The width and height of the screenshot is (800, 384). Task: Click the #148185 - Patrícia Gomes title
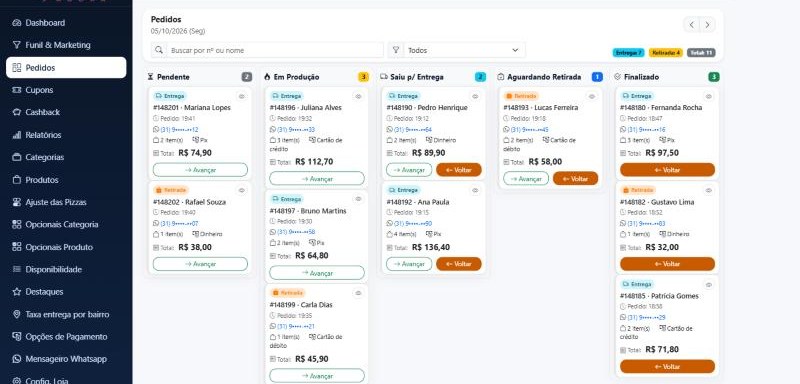(659, 296)
